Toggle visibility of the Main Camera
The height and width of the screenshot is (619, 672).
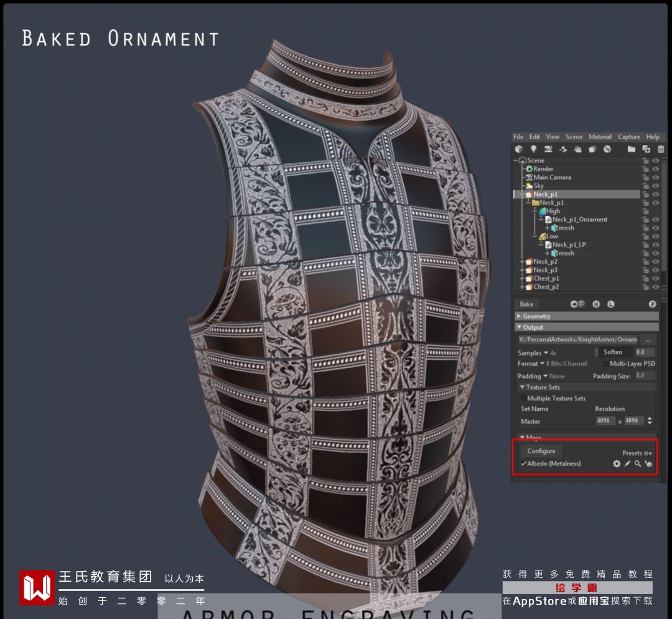point(656,177)
